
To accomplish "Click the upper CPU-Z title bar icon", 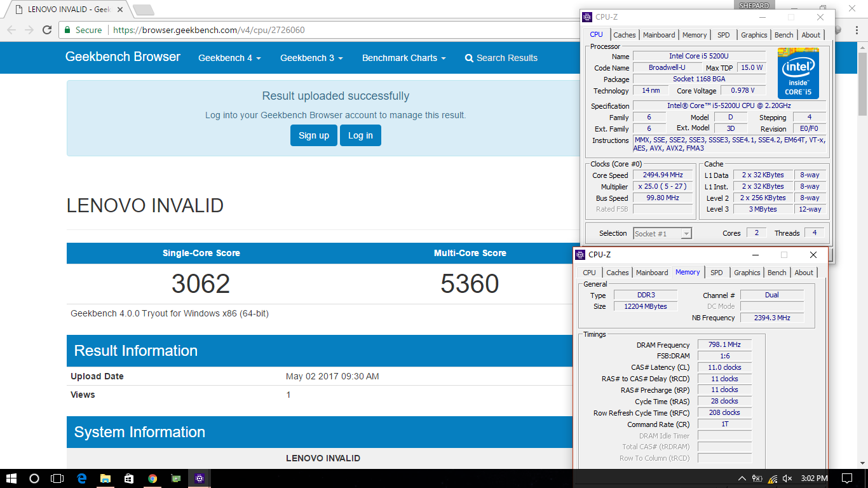I will (587, 17).
